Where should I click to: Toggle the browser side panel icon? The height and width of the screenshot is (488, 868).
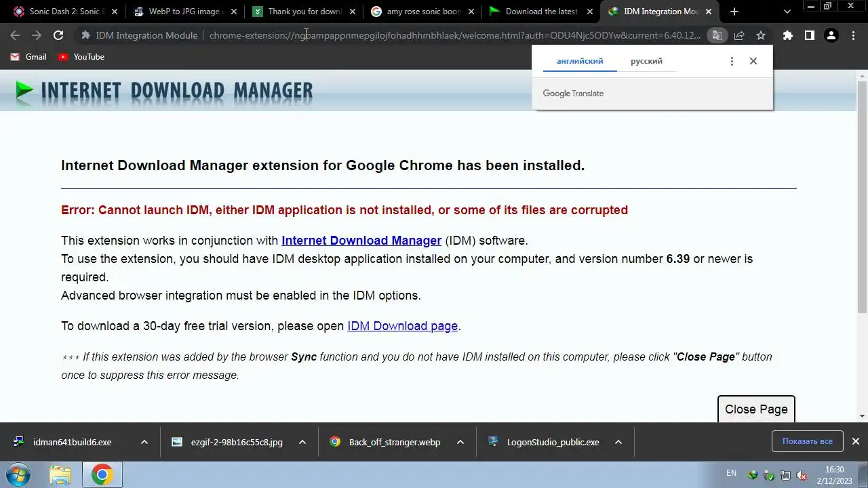pyautogui.click(x=809, y=35)
